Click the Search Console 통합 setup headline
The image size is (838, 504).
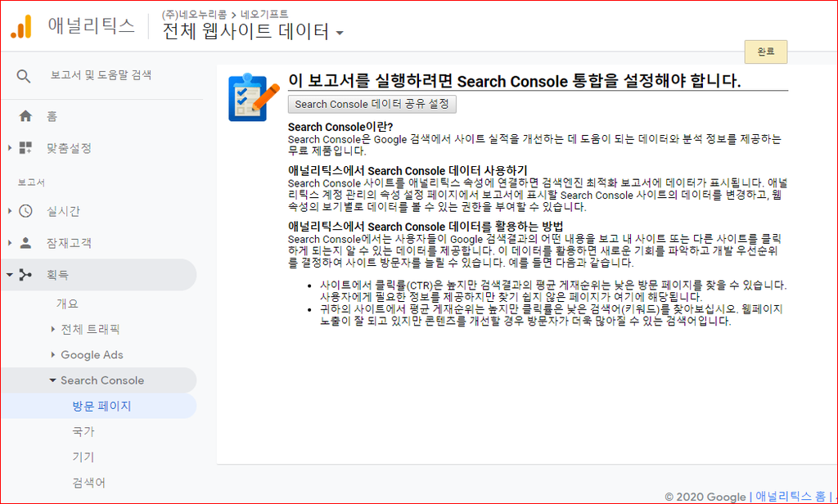515,81
